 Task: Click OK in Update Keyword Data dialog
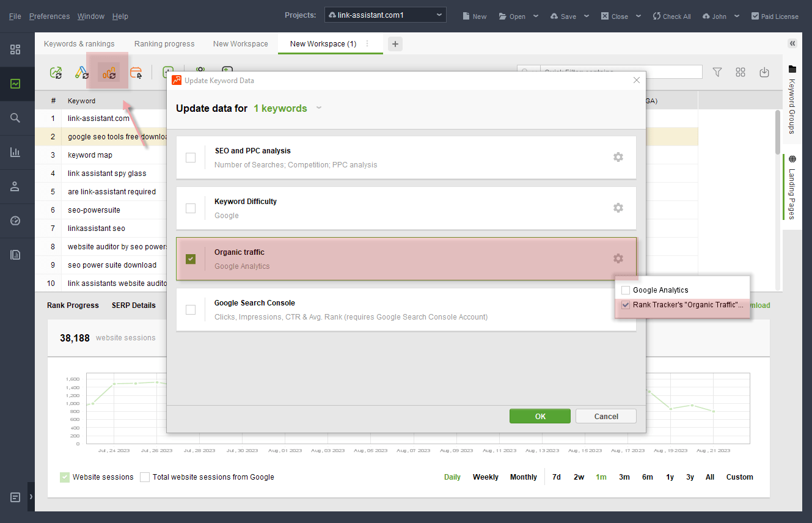(540, 416)
